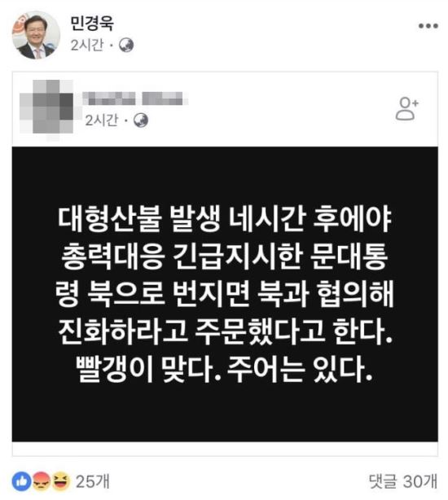Click the top post's 2시간 timestamp
This screenshot has width=448, height=500.
coord(87,45)
